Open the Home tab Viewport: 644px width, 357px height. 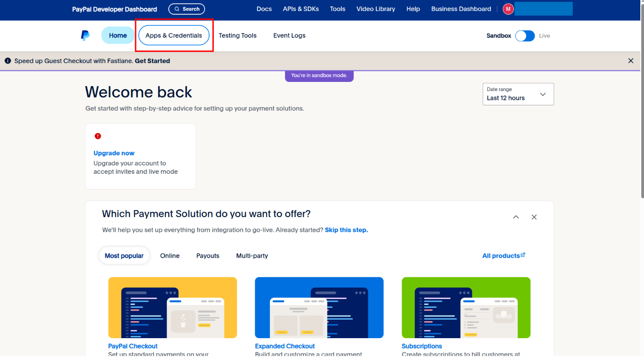(x=118, y=35)
